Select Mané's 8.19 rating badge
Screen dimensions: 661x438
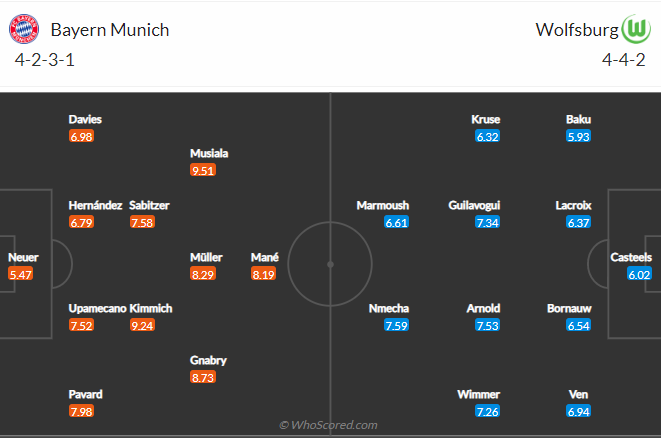click(263, 274)
